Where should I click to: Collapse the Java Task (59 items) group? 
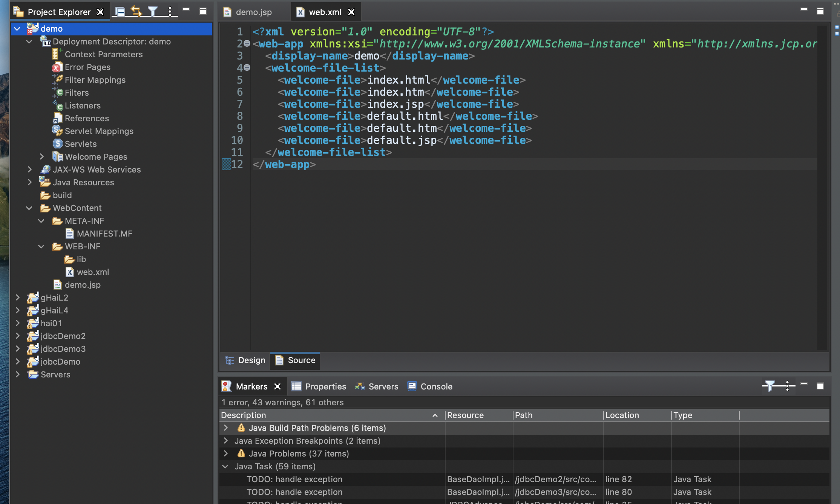[x=225, y=466]
